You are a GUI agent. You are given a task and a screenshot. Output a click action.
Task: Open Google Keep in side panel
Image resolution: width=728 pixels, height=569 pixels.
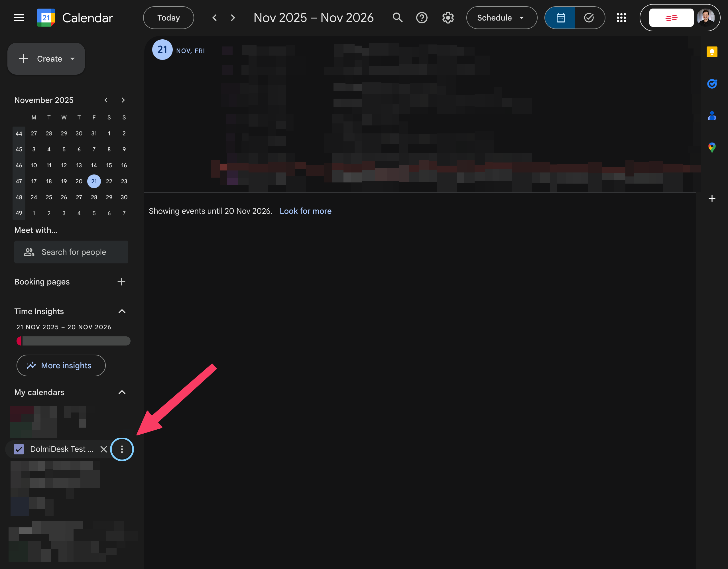click(712, 52)
